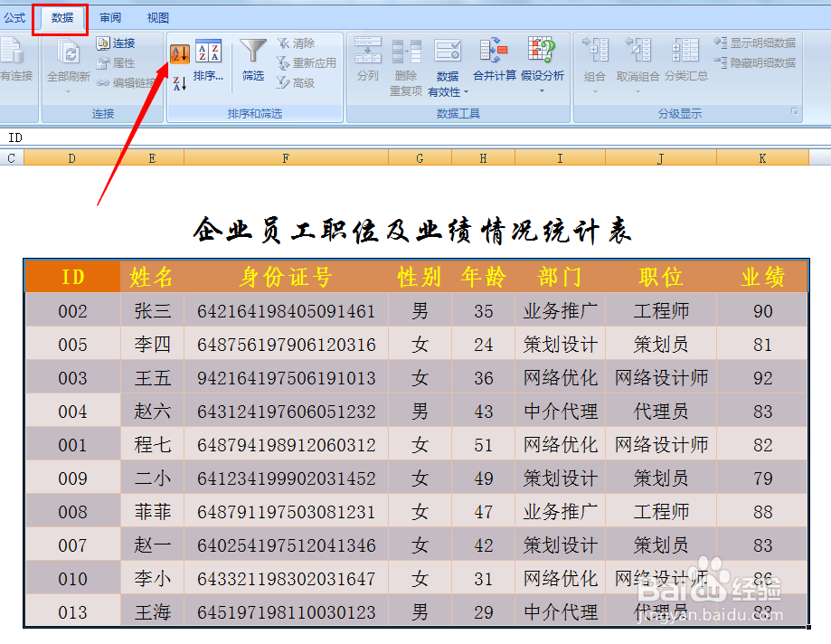Viewport: 831px width, 644px height.
Task: Open the 分类汇总 subtotal tool
Action: click(x=687, y=50)
